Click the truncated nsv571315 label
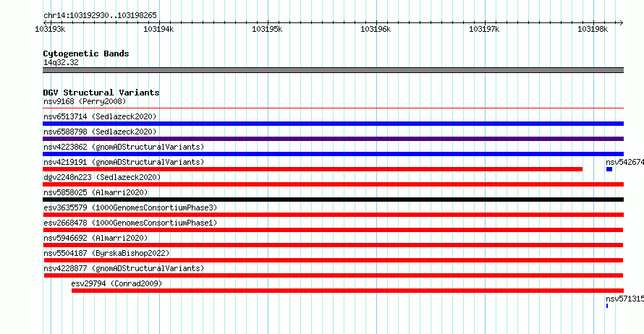This screenshot has width=644, height=334. [624, 299]
